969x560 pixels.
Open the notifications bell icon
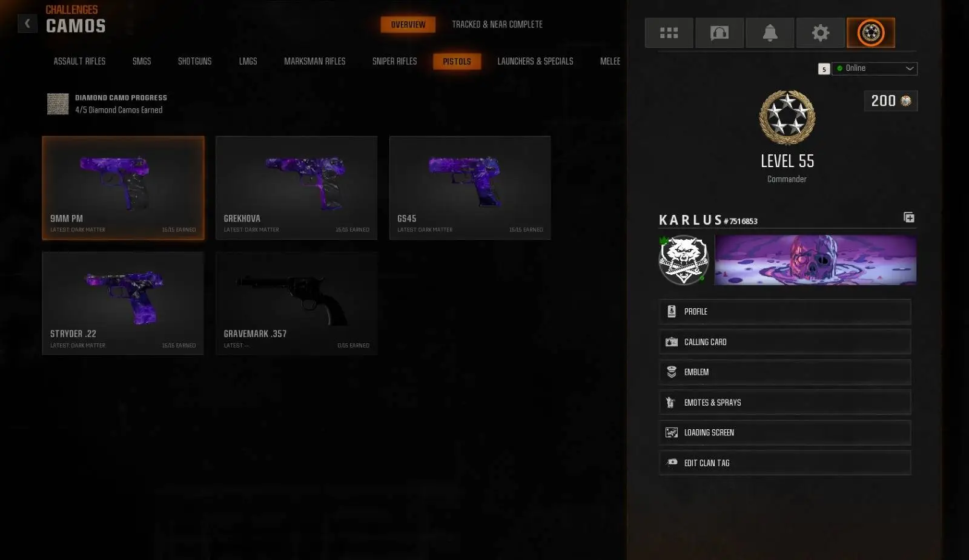[x=770, y=33]
